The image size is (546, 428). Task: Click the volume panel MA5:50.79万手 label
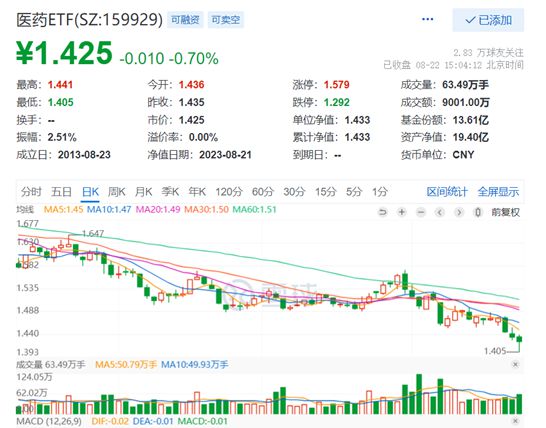(126, 365)
